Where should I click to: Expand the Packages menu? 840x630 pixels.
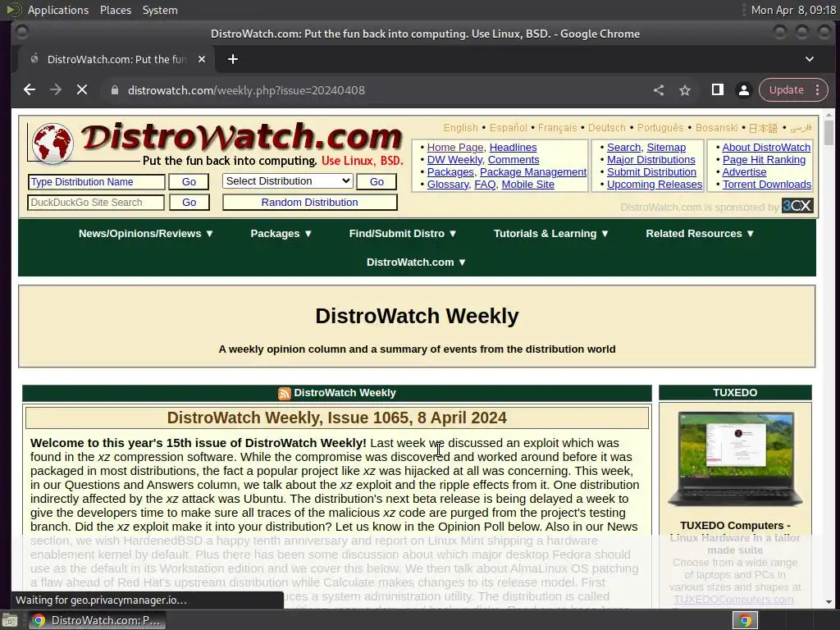(x=281, y=234)
